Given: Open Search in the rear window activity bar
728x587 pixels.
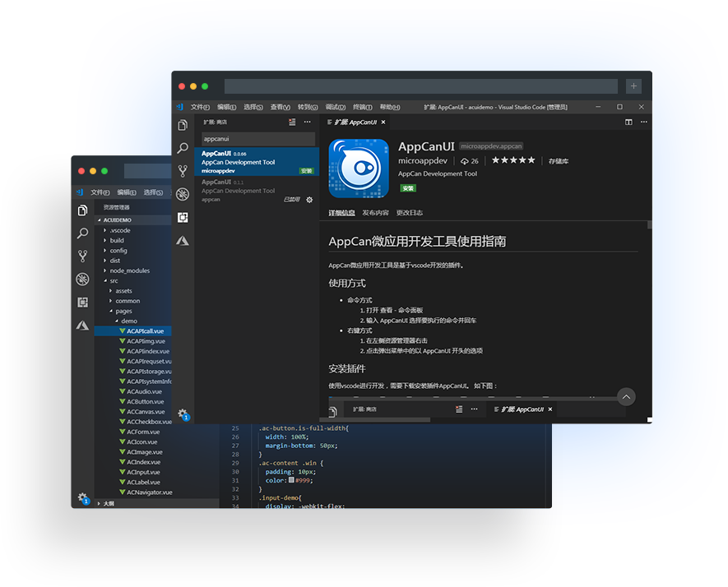Looking at the screenshot, I should (x=82, y=233).
